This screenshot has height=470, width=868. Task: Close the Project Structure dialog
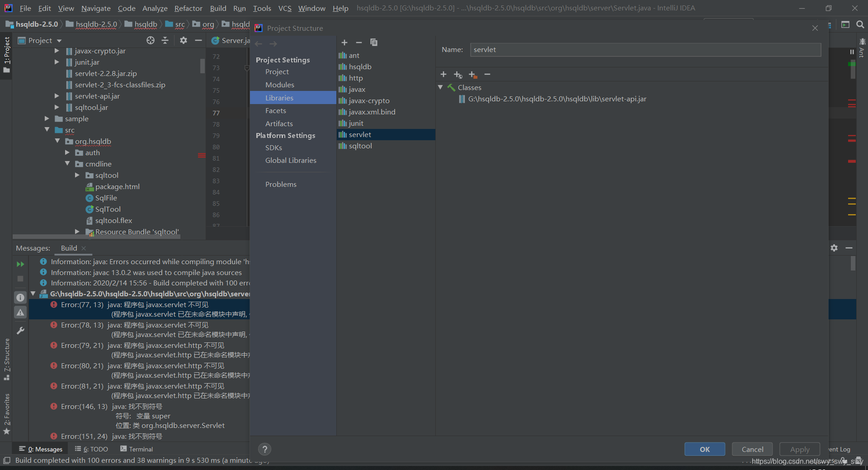click(x=815, y=28)
